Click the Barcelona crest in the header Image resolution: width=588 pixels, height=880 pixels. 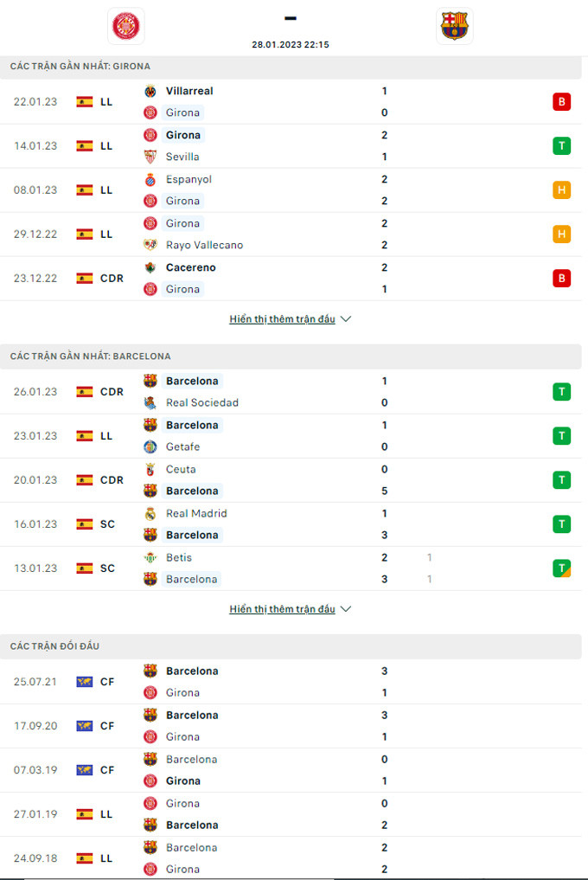point(454,26)
